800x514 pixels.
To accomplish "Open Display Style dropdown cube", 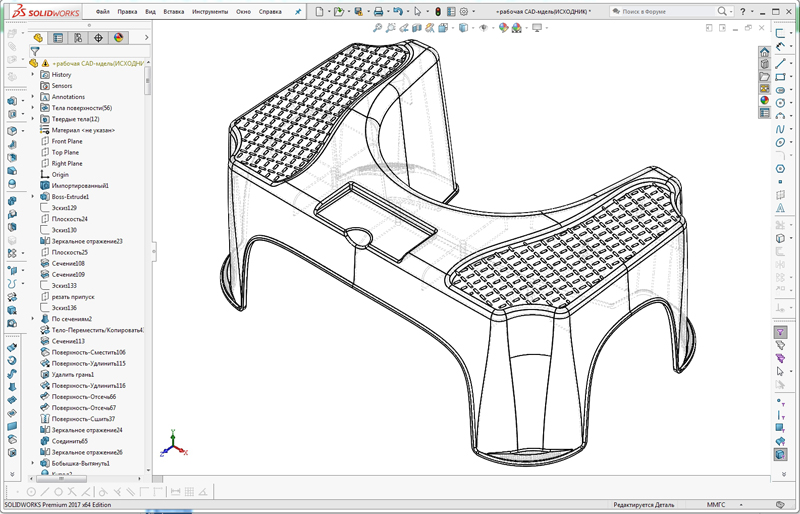I will click(463, 28).
